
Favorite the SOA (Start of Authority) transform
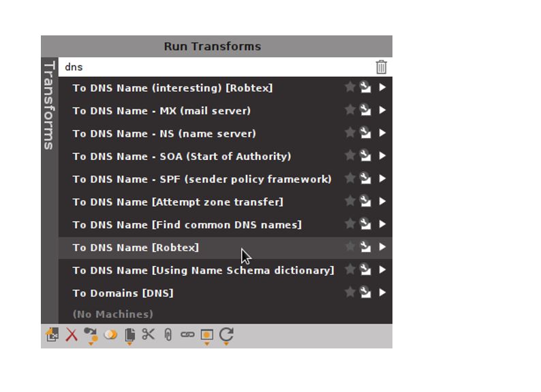pyautogui.click(x=350, y=155)
